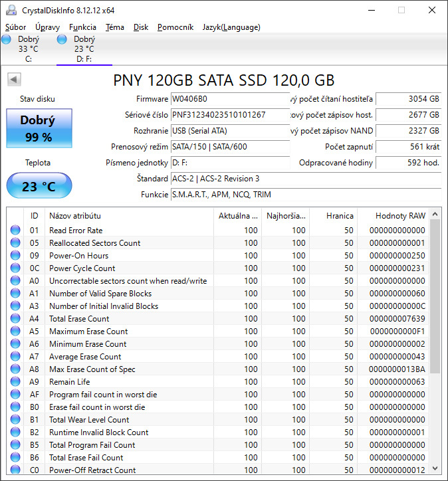The width and height of the screenshot is (448, 481).
Task: Open the Disk menu
Action: tap(141, 27)
